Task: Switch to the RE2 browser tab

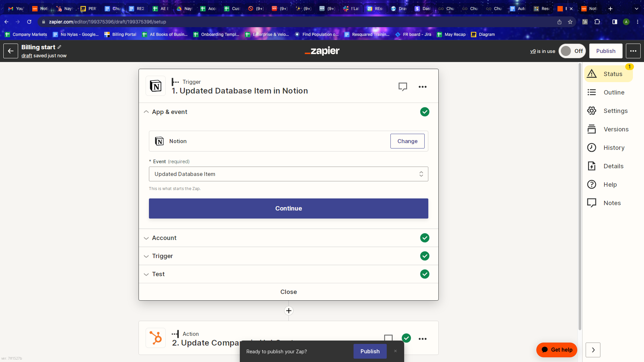Action: click(x=137, y=9)
